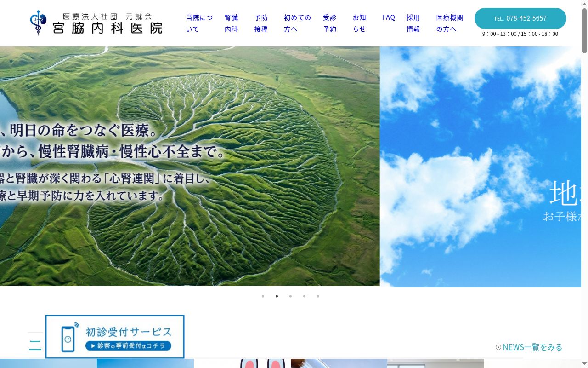Open the 初診受付サービス banner
This screenshot has height=368, width=588.
115,337
